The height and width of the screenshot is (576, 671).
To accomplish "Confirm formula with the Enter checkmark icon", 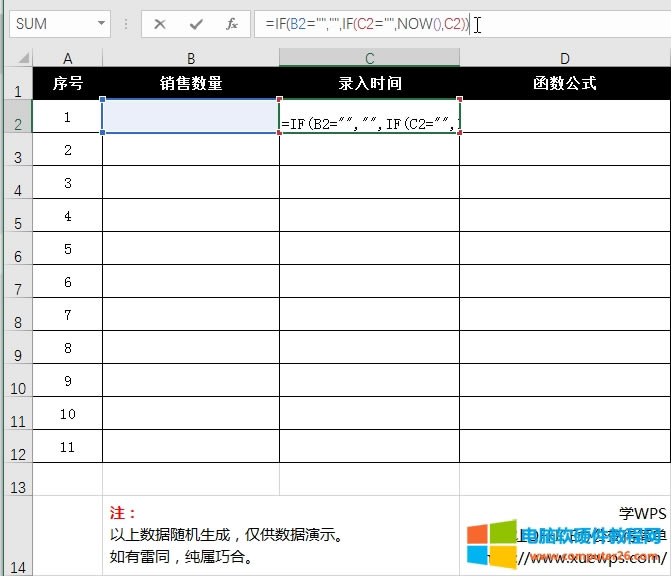I will click(196, 24).
